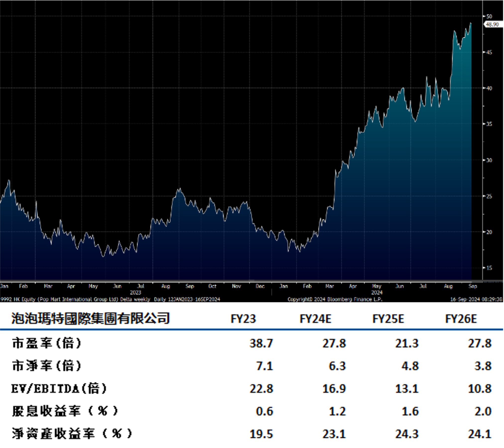Screen dimensions: 504x448
Task: Click the peak of the teal price curve
Action: pos(470,23)
